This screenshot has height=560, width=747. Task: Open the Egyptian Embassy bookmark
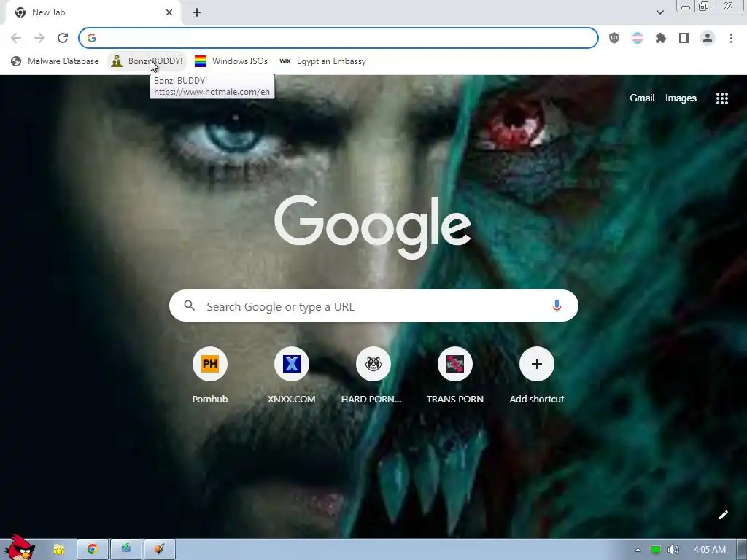322,61
